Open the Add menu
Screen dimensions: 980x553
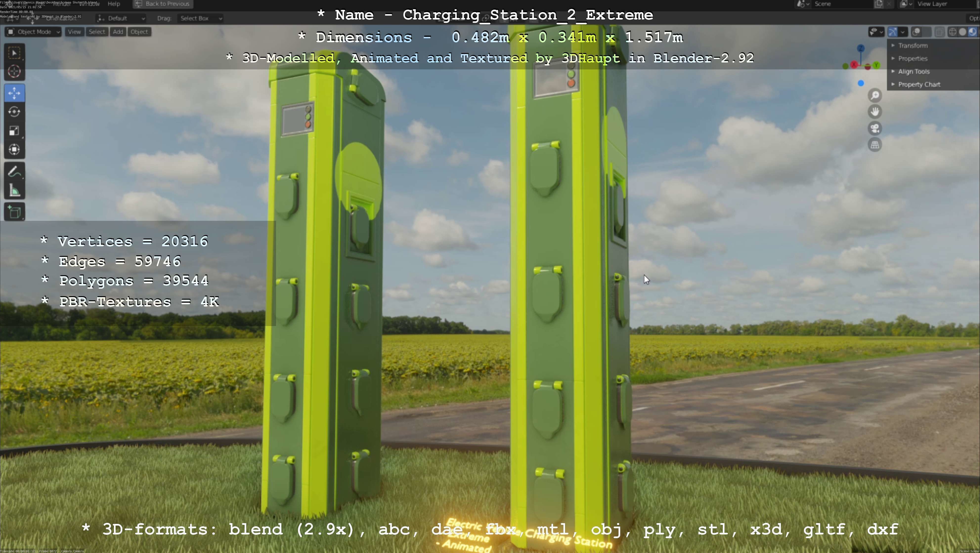(118, 32)
